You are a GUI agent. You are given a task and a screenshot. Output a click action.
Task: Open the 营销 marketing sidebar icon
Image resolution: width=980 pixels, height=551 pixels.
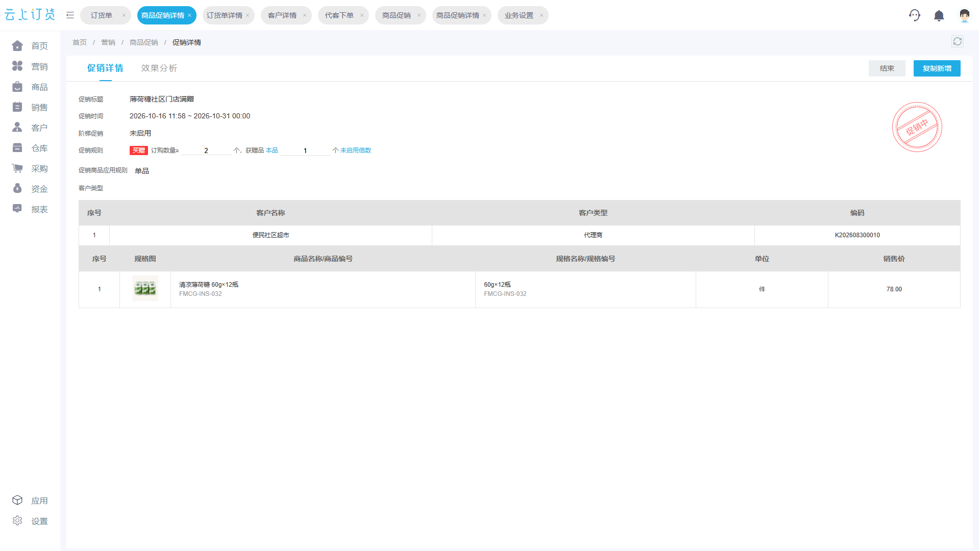17,66
